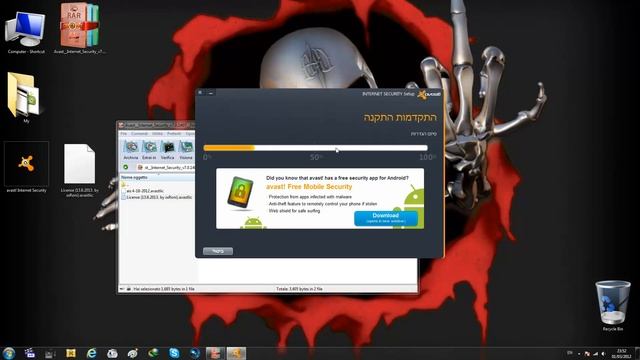
Task: Select the parent folder row in WinRAR list
Action: [x=125, y=184]
